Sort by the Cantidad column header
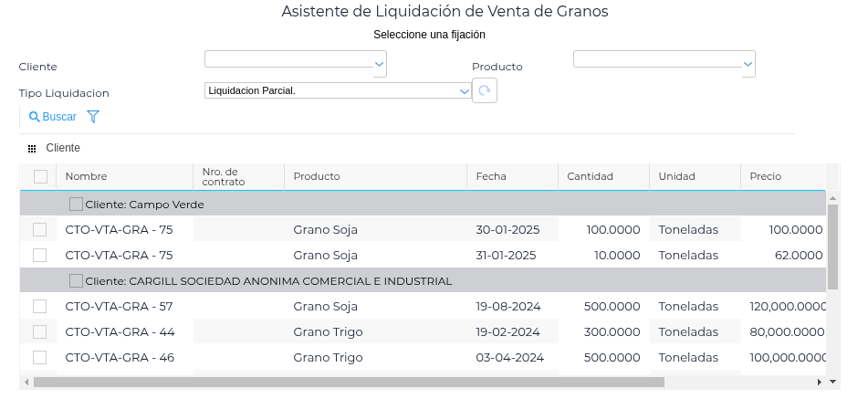This screenshot has height=399, width=868. (x=590, y=176)
